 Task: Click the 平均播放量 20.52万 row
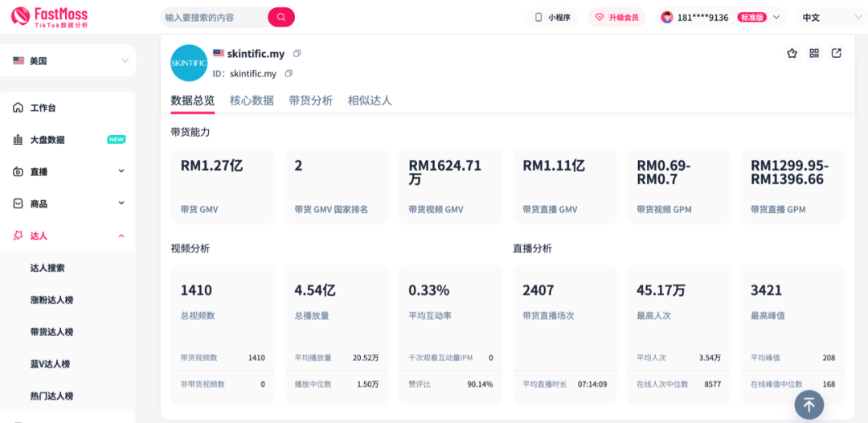[337, 358]
